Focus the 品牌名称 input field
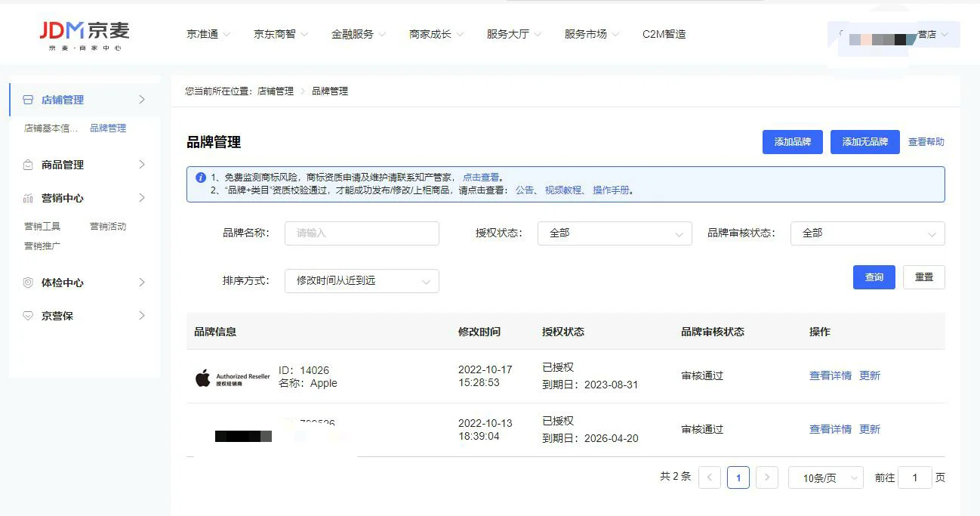This screenshot has width=980, height=516. (362, 233)
